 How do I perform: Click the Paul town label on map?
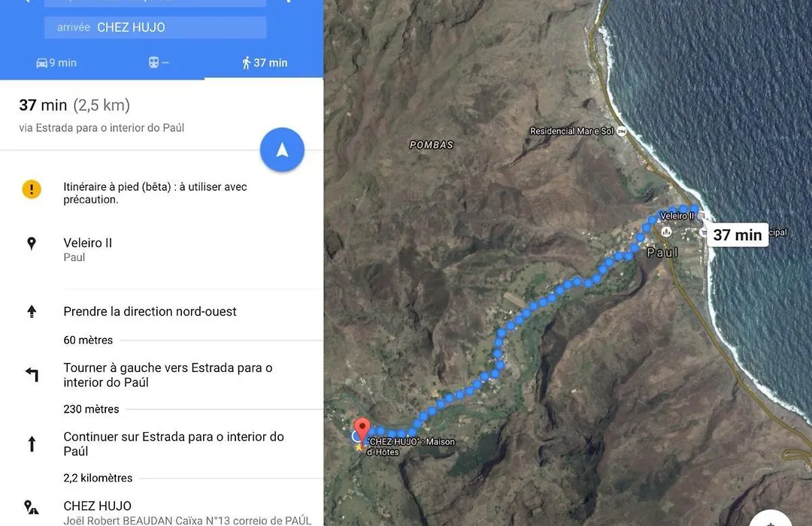662,252
